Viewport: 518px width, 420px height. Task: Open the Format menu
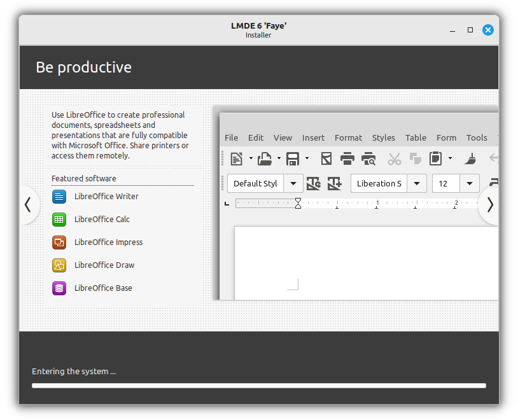coord(348,137)
